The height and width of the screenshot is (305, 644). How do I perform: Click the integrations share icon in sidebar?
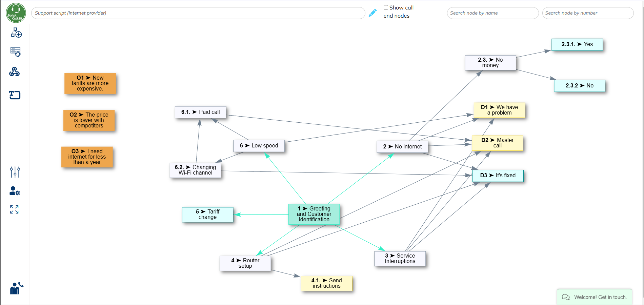click(15, 72)
